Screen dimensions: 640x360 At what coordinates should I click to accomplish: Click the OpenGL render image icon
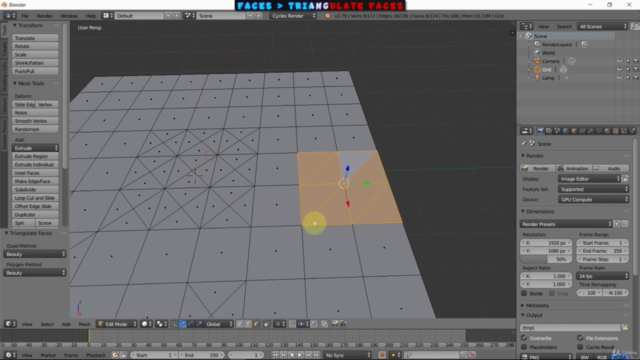[335, 324]
